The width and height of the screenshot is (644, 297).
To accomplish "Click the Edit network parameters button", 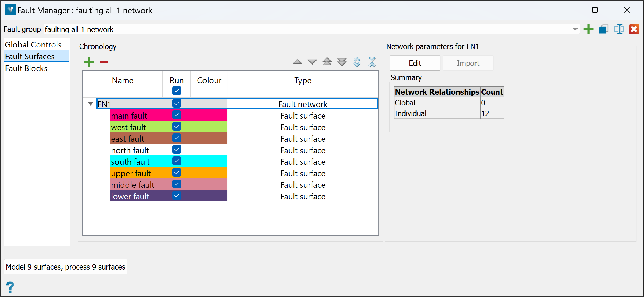I will point(415,63).
